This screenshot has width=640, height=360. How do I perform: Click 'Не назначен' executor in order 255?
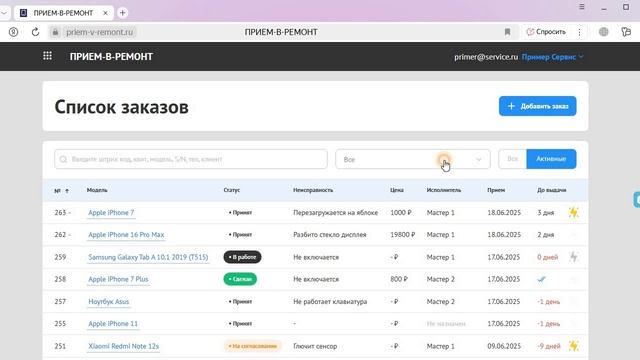tap(446, 324)
